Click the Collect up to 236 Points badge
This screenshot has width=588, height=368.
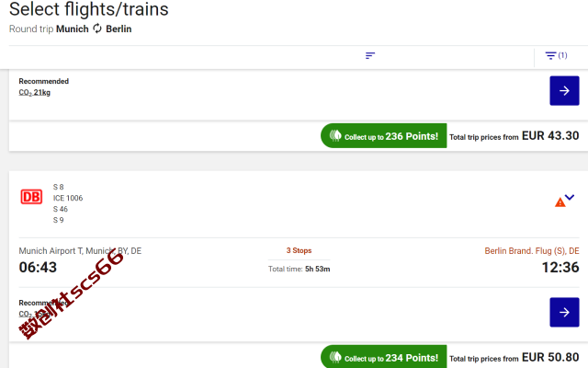point(384,135)
